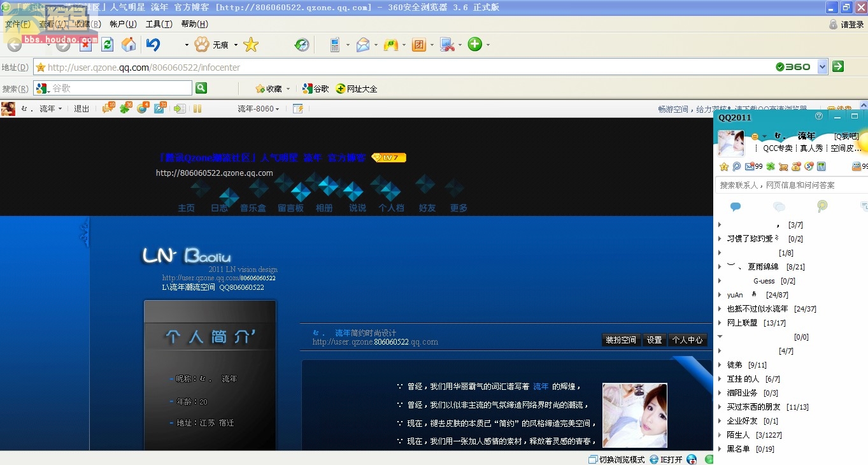Open the 帐户(U) menu
This screenshot has height=465, width=868.
pyautogui.click(x=123, y=24)
